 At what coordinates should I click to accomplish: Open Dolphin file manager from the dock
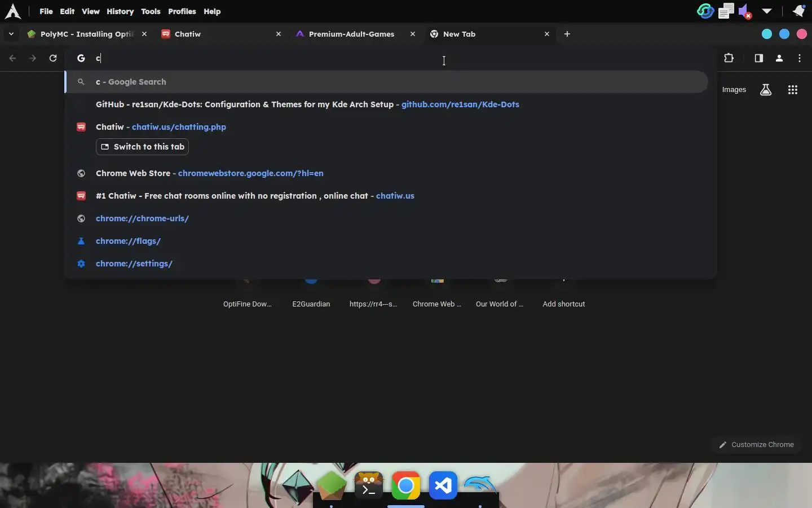point(480,484)
